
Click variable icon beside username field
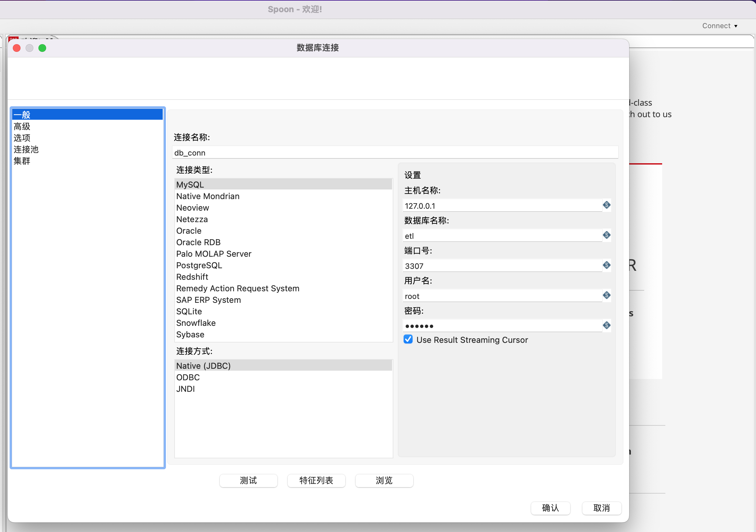pyautogui.click(x=606, y=295)
